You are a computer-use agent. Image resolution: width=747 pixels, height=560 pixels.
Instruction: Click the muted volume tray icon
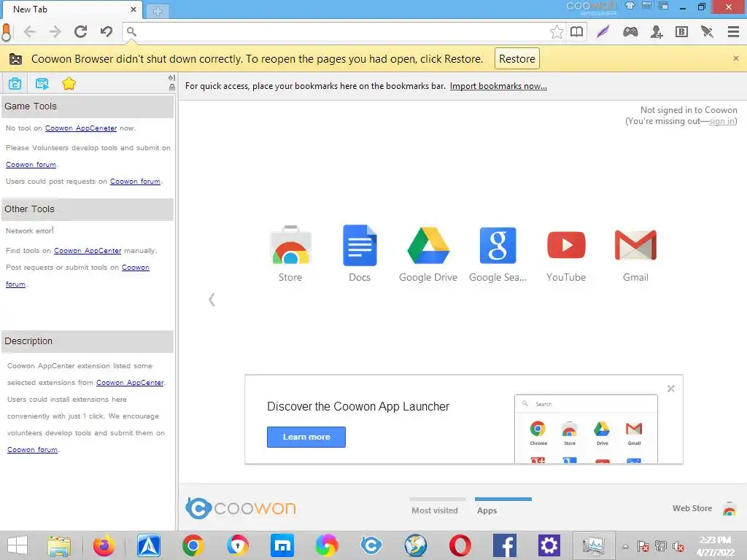point(678,547)
